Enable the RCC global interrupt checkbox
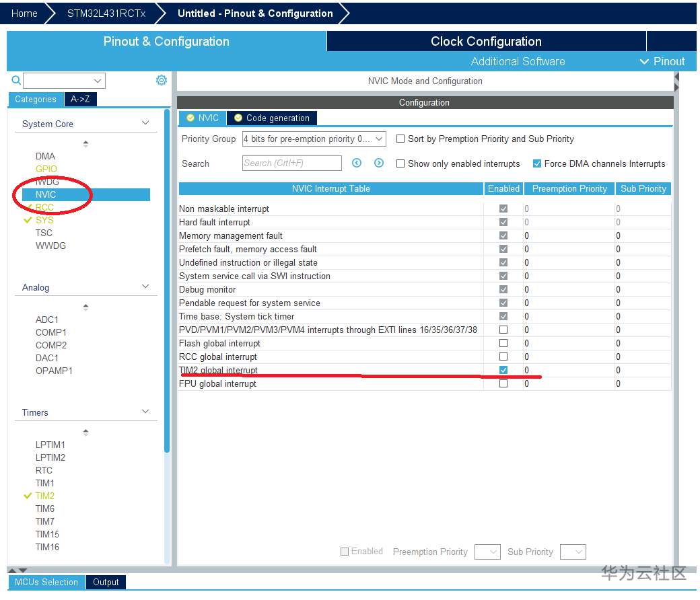 pos(503,357)
